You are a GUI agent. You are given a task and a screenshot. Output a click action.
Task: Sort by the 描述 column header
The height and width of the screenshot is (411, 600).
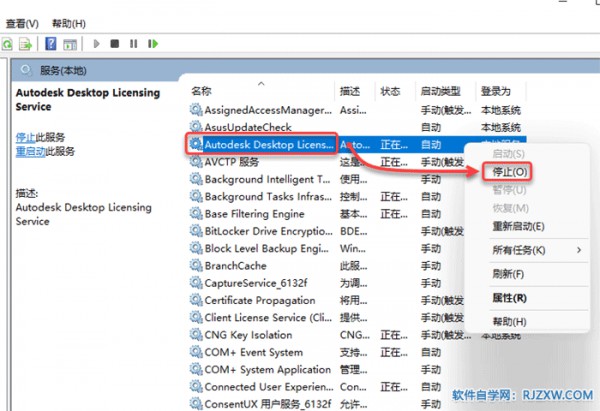pyautogui.click(x=350, y=91)
